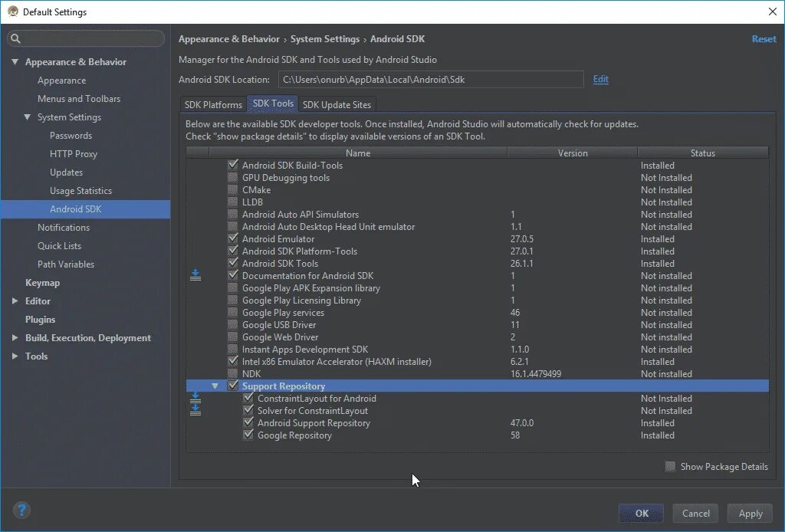The image size is (785, 532).
Task: Click the Android SDK Location field
Action: tap(431, 79)
